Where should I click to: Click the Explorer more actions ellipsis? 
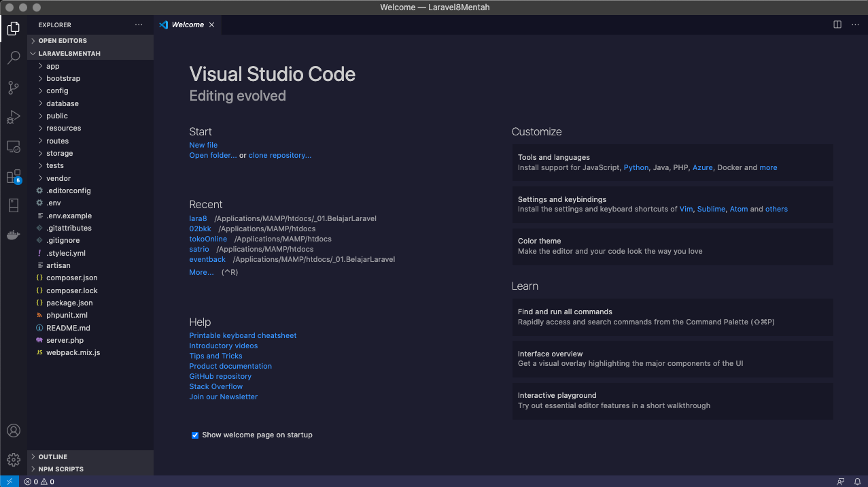139,25
